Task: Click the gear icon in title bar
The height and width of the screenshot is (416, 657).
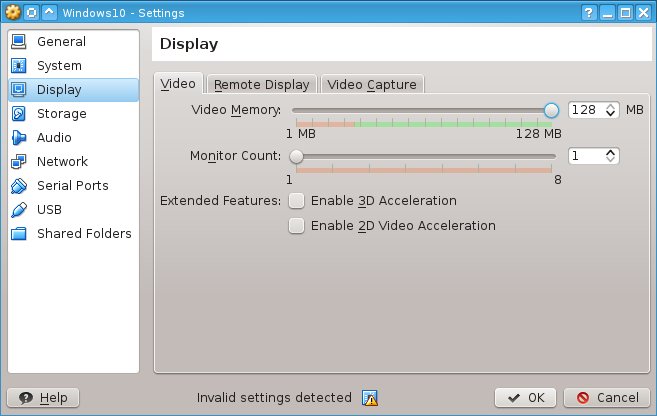Action: click(x=13, y=13)
